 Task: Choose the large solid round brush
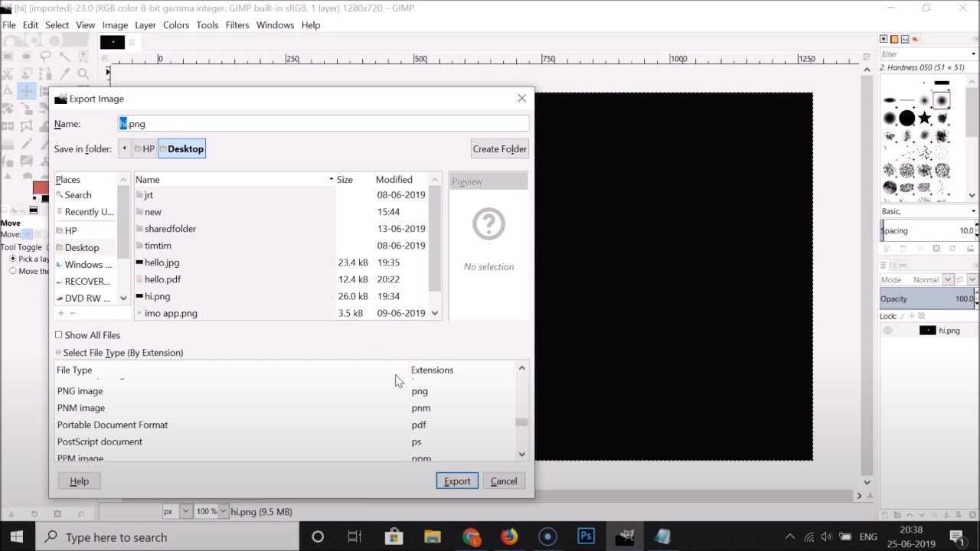[x=906, y=118]
